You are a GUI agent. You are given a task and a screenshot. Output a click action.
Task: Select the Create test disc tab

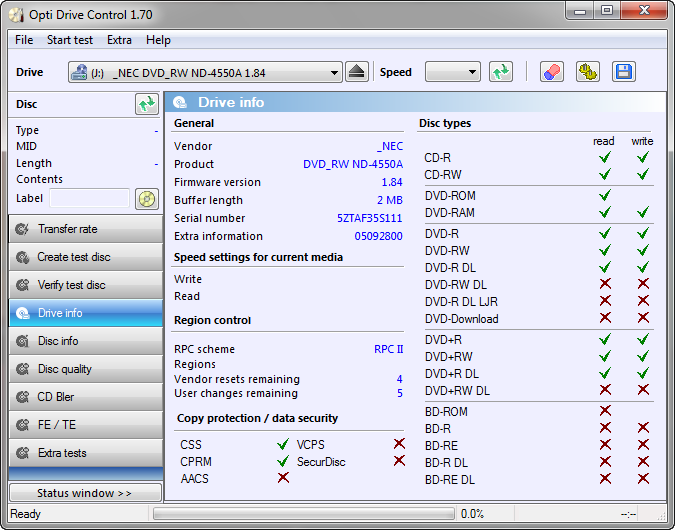pyautogui.click(x=86, y=257)
